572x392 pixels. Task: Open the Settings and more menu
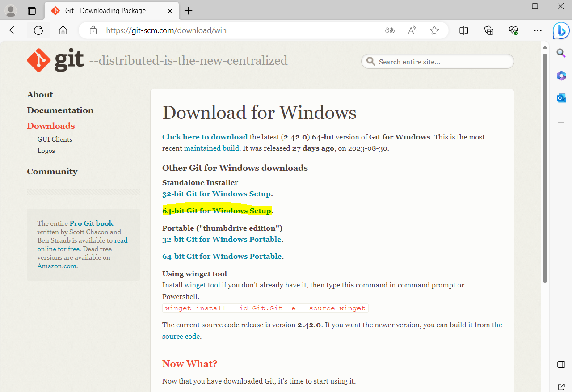coord(538,30)
